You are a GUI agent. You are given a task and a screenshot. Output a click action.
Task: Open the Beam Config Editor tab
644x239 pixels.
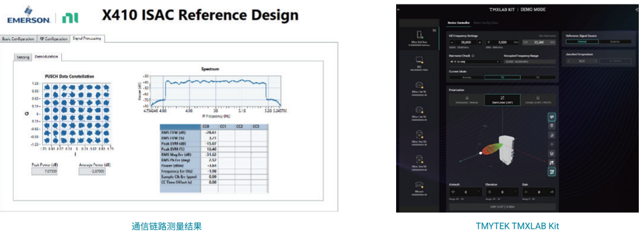(486, 23)
